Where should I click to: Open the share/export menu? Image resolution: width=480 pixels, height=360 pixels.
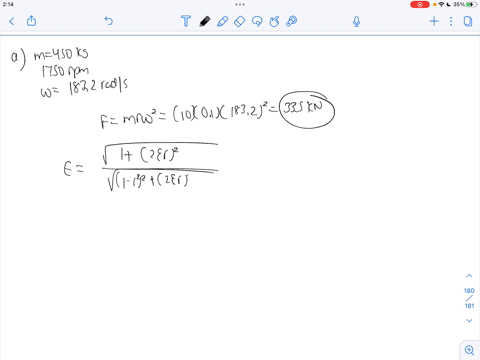[31, 21]
